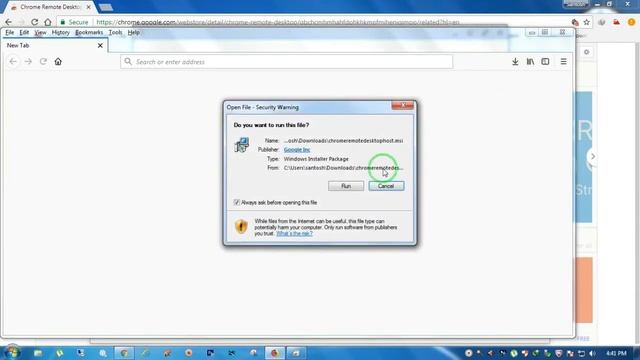Close the Open File Security Warning dialog
This screenshot has width=640, height=360.
coord(402,106)
